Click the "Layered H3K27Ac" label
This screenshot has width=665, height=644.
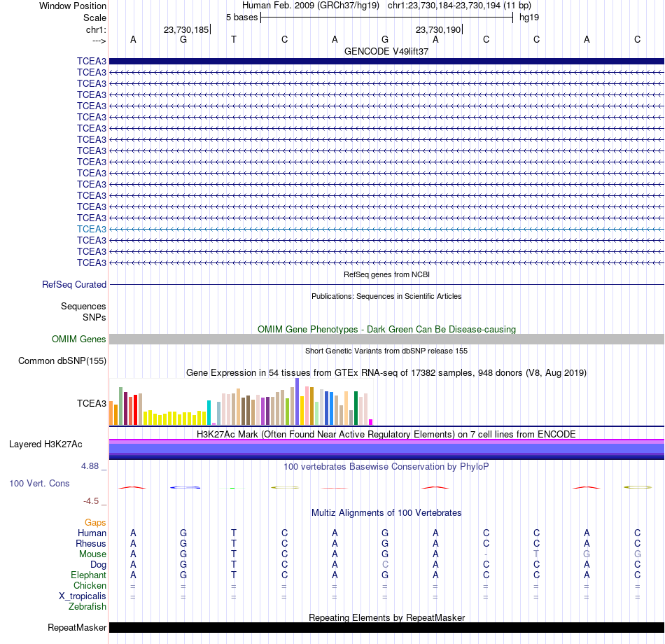(x=45, y=444)
